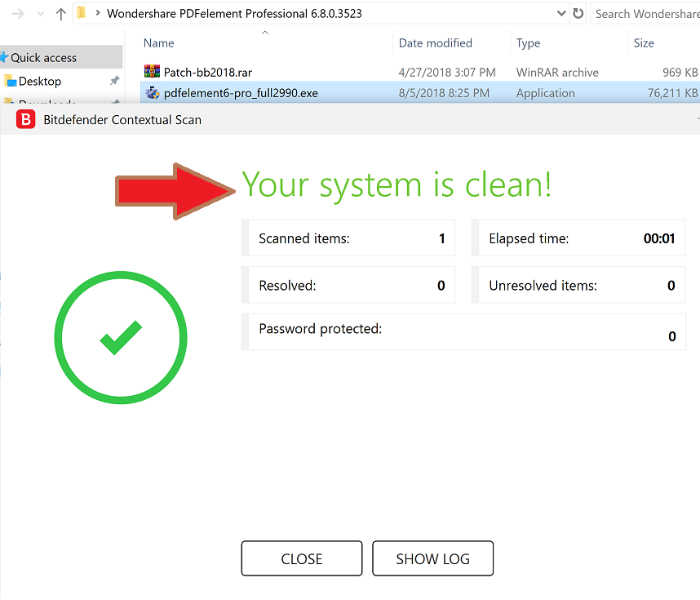700x600 pixels.
Task: Go up one folder level
Action: coord(61,14)
